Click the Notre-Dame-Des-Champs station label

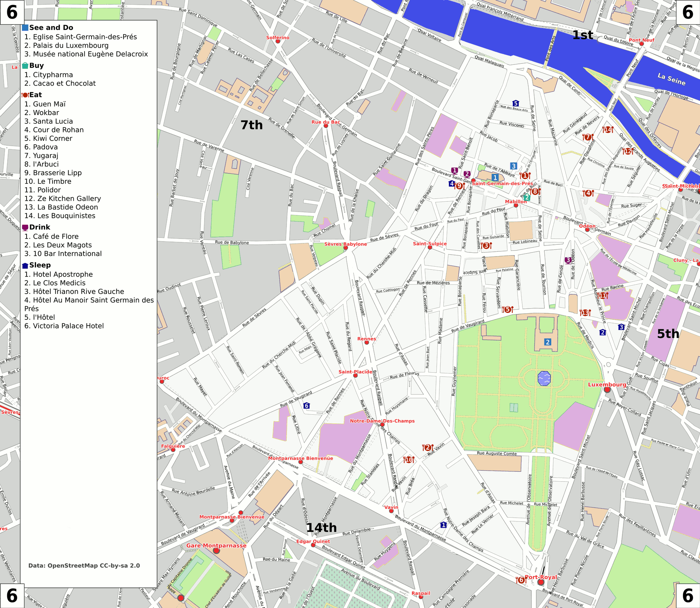coord(382,421)
